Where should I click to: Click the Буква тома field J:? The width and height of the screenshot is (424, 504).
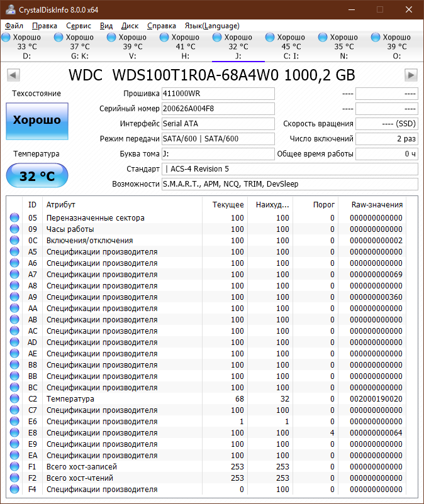(218, 154)
